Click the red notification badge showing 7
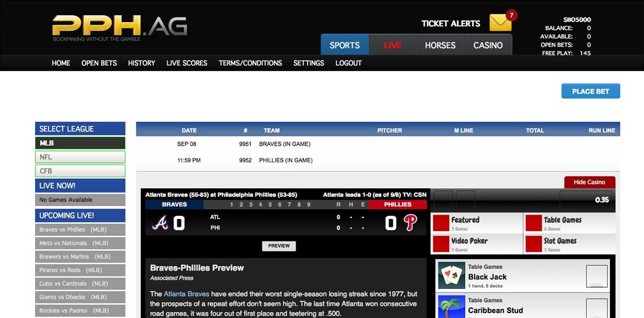Viewport: 644px width, 318px height. pos(511,15)
